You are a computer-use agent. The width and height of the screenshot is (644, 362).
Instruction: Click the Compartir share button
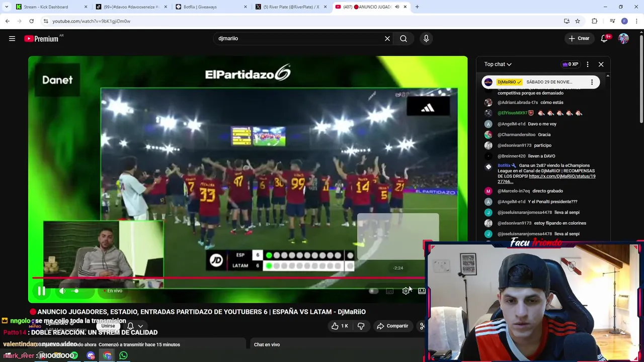pyautogui.click(x=392, y=326)
